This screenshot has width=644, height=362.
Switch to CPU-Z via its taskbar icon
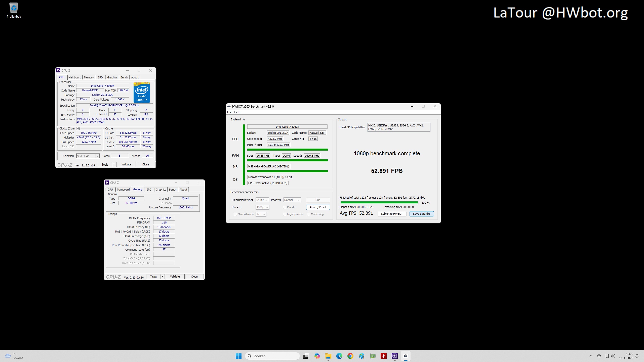click(395, 356)
